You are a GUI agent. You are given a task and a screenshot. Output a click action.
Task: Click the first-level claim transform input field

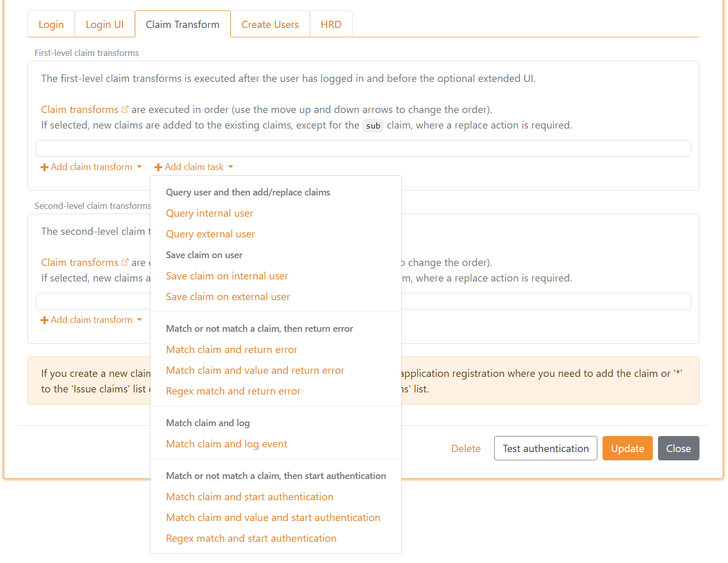click(363, 148)
